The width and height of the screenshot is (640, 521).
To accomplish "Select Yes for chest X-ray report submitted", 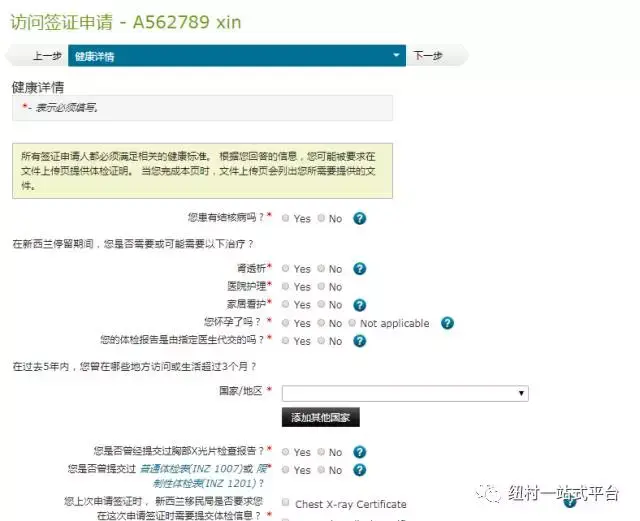I will [286, 452].
